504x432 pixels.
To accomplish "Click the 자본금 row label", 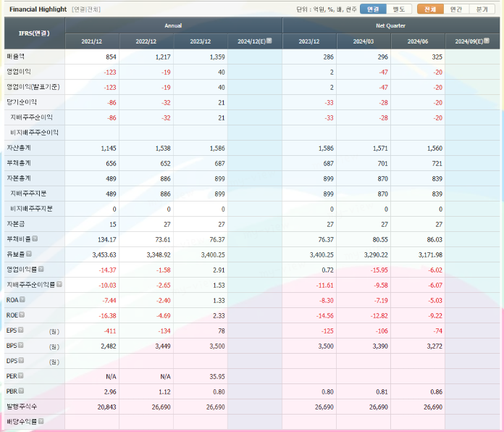I will 15,223.
